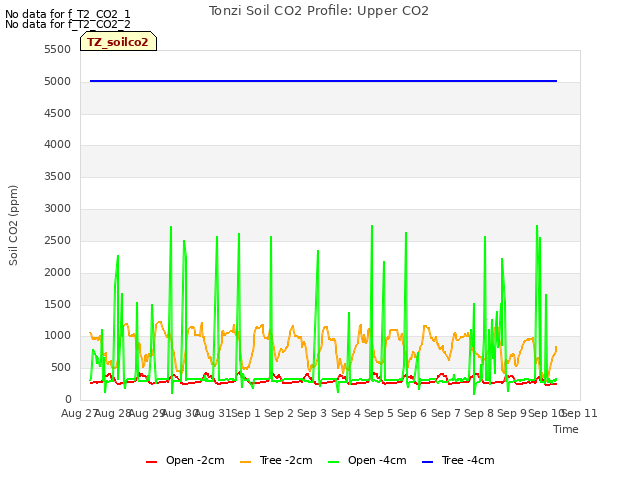Click the Sep 2 date tick label
The width and height of the screenshot is (640, 480).
tap(279, 413)
